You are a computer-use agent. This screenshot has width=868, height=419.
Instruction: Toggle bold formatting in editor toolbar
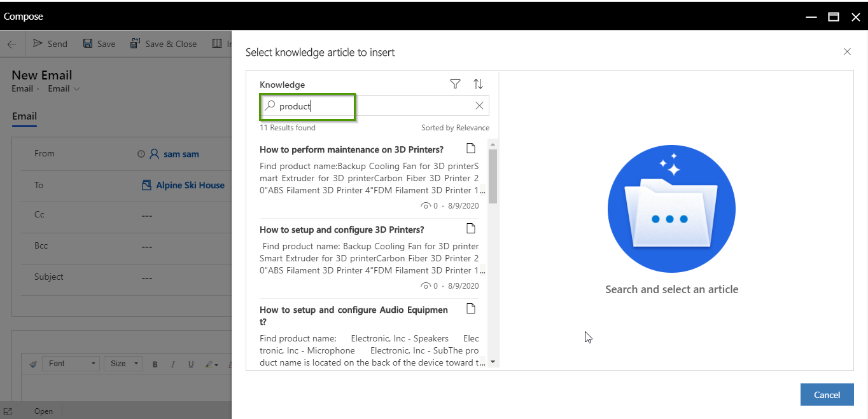155,364
